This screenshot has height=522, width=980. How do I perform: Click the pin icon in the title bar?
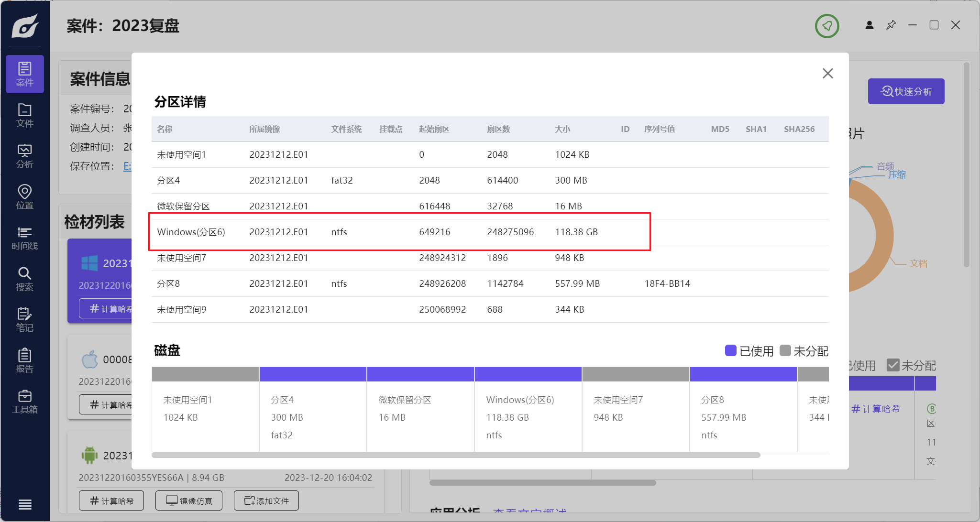coord(891,25)
